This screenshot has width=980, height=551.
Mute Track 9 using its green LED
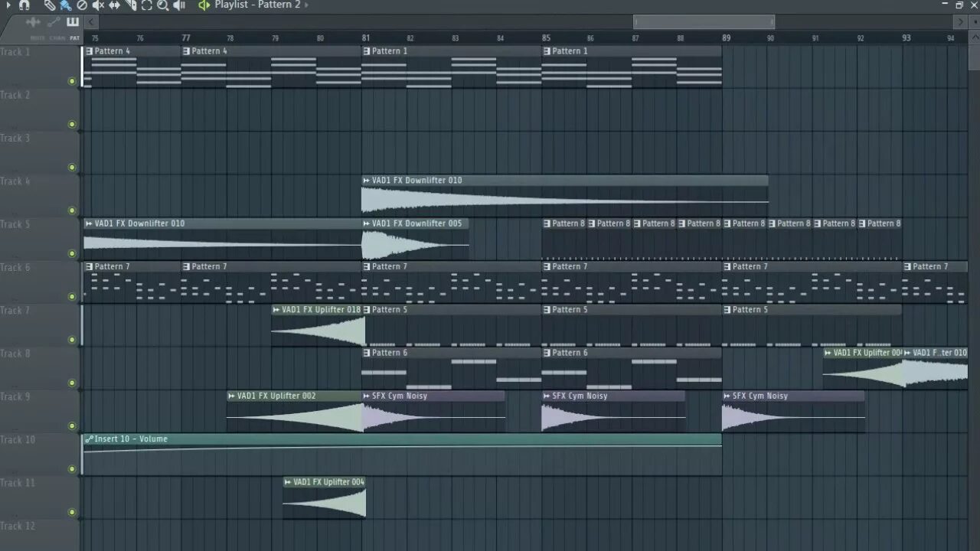[72, 425]
